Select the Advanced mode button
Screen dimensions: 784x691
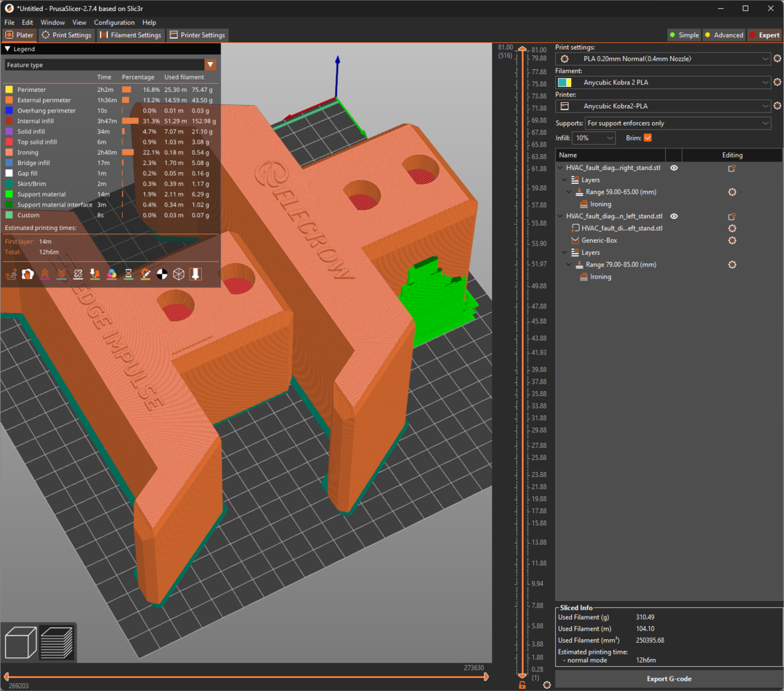(x=724, y=35)
